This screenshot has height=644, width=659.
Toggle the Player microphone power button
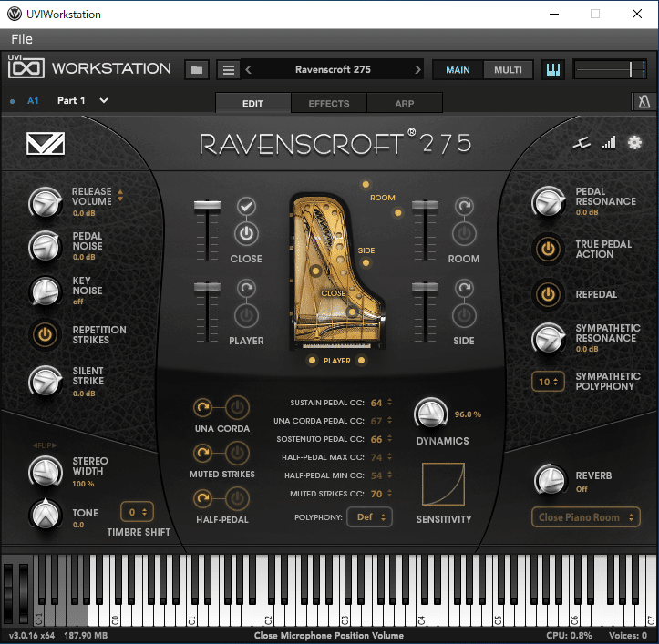point(246,315)
